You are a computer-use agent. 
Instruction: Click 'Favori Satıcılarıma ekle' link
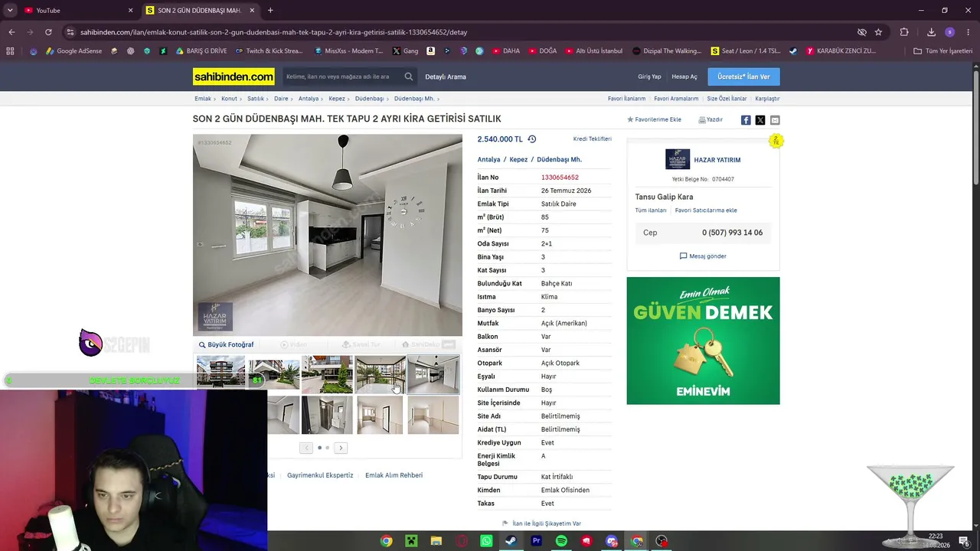click(x=706, y=210)
